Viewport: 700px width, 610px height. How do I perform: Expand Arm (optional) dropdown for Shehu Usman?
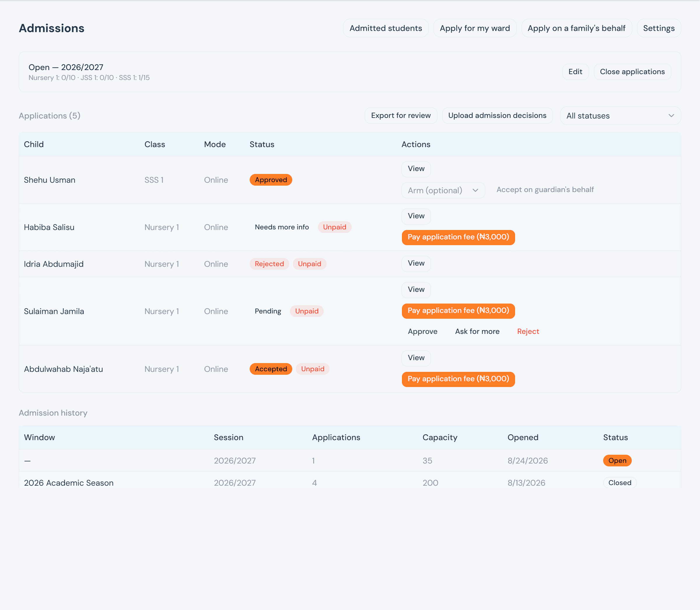[x=443, y=190]
